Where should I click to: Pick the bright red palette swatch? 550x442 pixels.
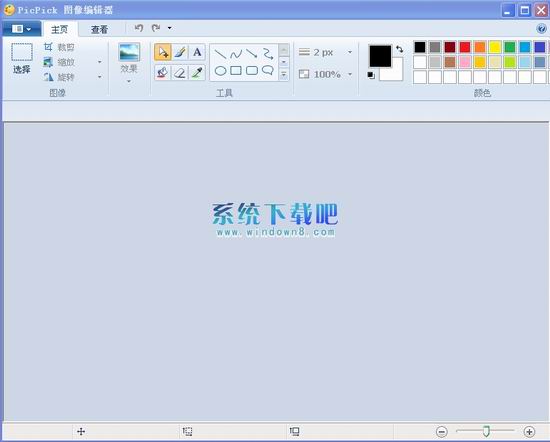coord(465,47)
